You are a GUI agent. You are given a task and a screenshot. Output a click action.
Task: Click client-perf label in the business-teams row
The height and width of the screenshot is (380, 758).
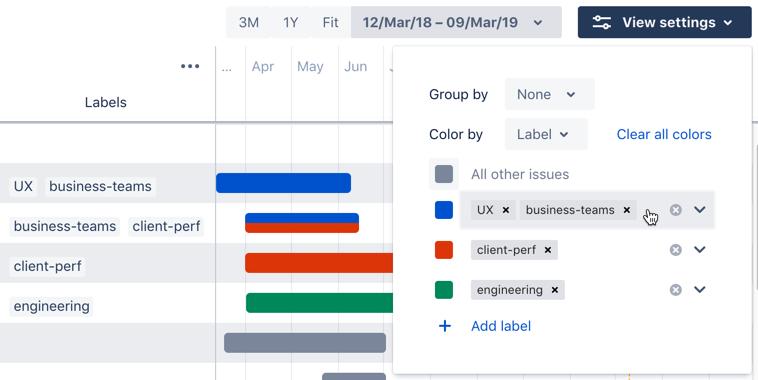point(166,226)
